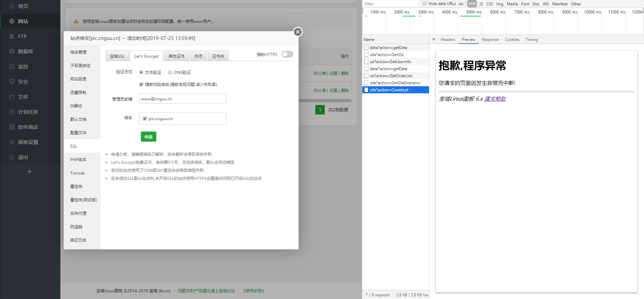The height and width of the screenshot is (299, 644).
Task: Click the warning triangle icon in notice
Action: (x=76, y=21)
